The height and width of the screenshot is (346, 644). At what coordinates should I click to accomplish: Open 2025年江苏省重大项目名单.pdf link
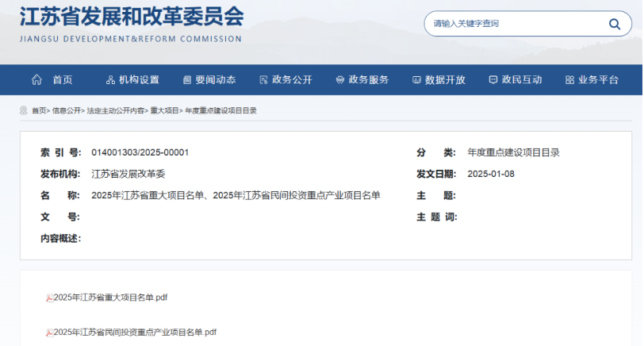(110, 298)
